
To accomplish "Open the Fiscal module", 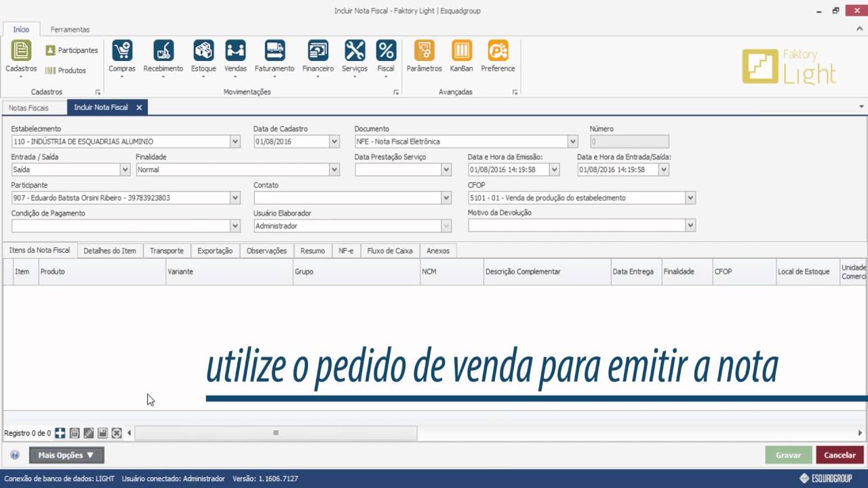I will click(386, 57).
